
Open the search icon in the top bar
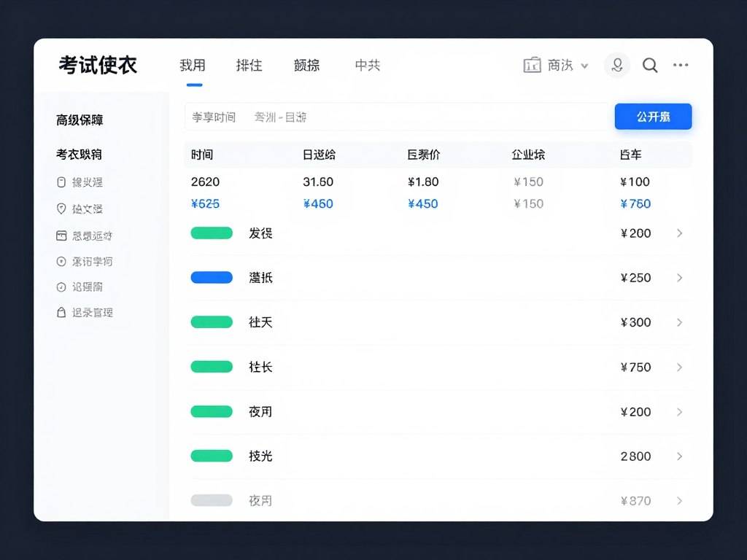649,65
